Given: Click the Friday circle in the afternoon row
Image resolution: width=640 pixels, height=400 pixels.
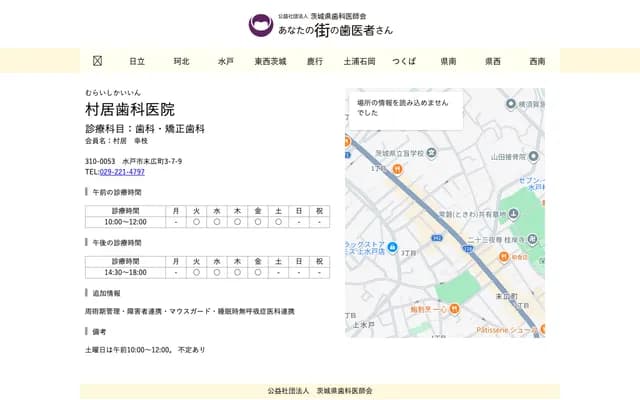Looking at the screenshot, I should click(x=258, y=273).
